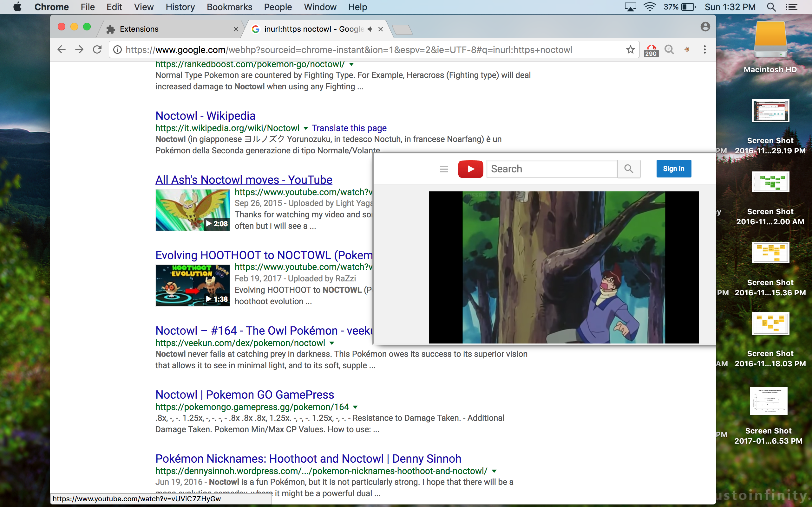Open macOS Spotlight search
Screen dimensions: 812x507
point(771,7)
